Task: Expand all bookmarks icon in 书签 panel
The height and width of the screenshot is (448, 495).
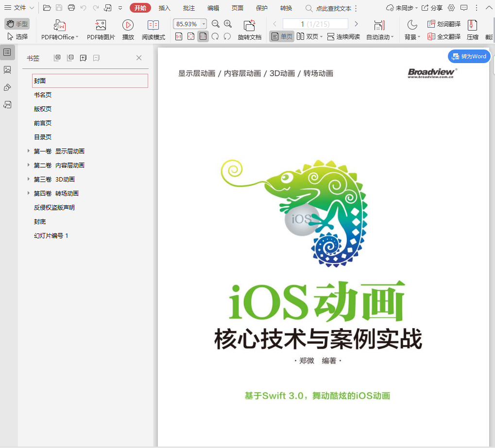Action: click(57, 58)
